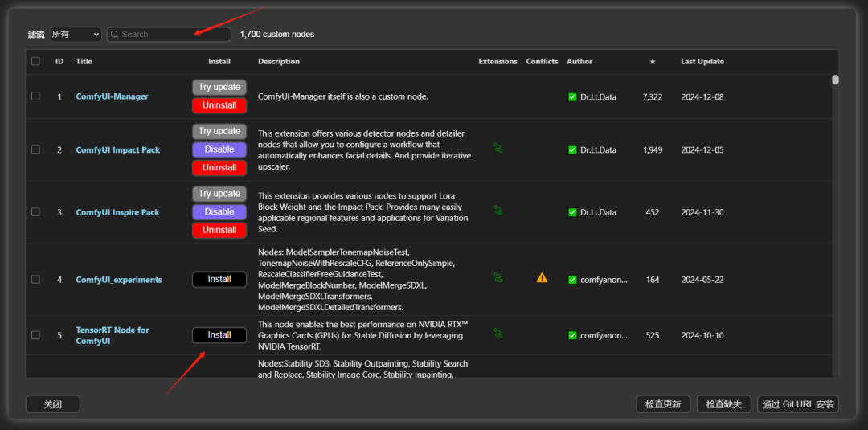Check the box for ComfyUI_experiments row
868x430 pixels.
coord(35,280)
